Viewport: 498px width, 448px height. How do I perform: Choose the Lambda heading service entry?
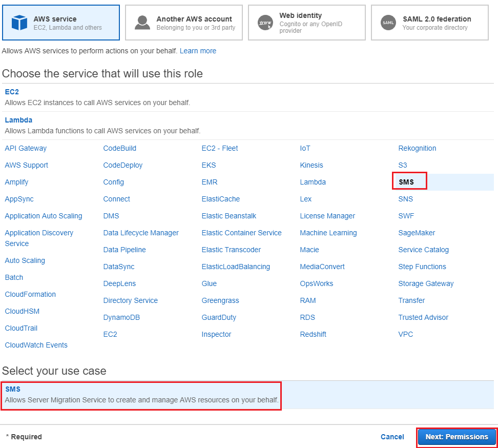coord(18,120)
